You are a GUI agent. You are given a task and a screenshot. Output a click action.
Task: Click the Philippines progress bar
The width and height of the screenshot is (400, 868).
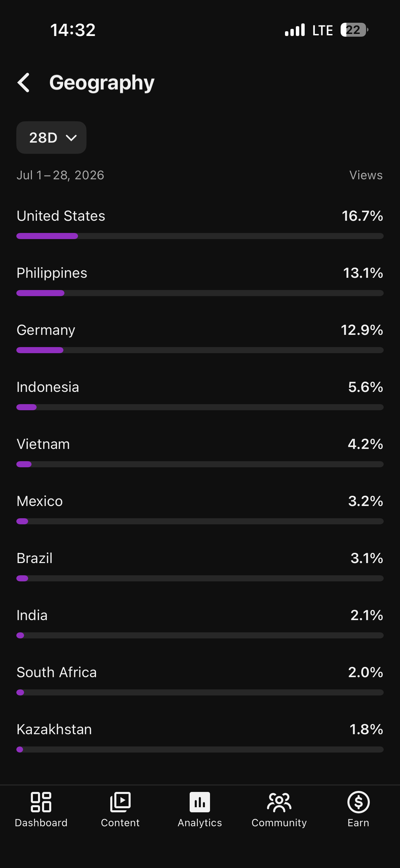click(x=200, y=293)
